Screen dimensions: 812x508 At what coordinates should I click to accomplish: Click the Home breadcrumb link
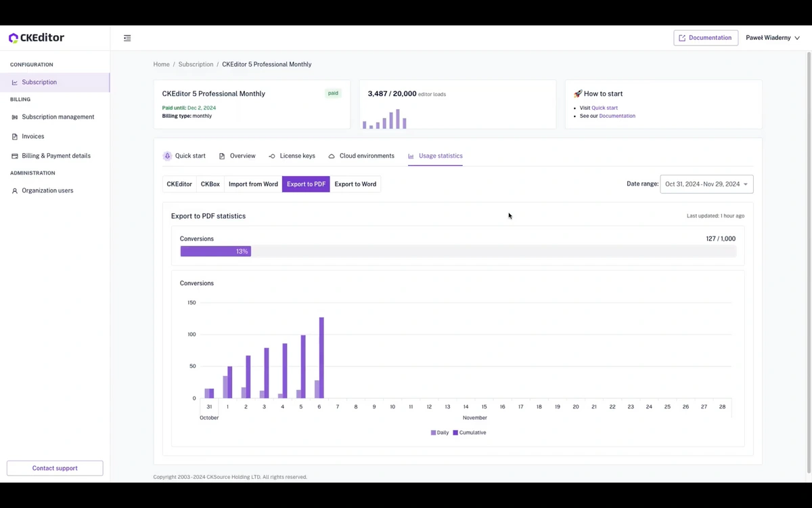point(161,64)
